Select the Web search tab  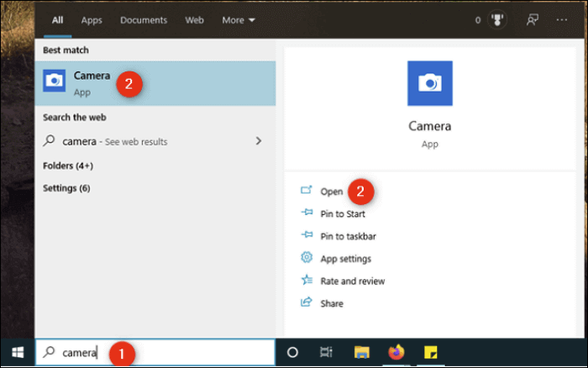tap(194, 20)
